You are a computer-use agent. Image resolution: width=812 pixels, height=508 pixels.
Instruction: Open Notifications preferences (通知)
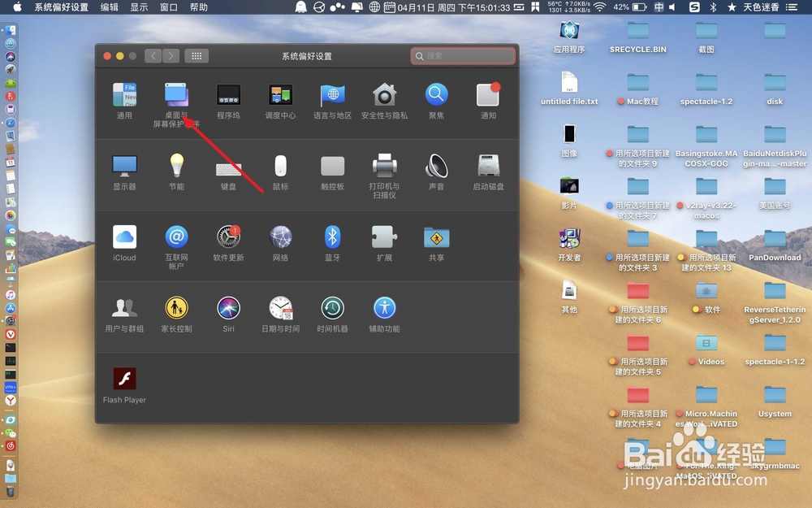(488, 94)
